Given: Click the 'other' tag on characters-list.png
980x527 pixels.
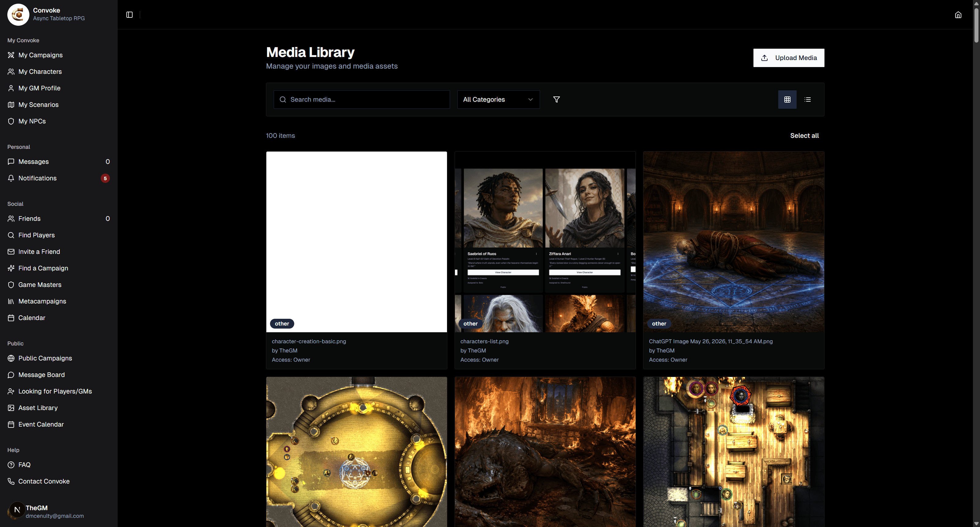Looking at the screenshot, I should (470, 323).
